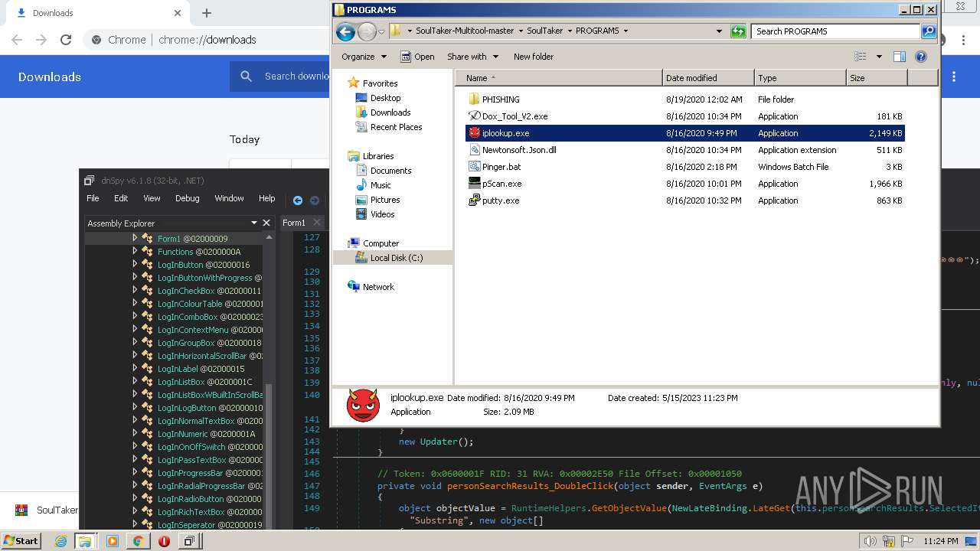Open address bar history dropdown
The width and height of the screenshot is (980, 551).
(x=719, y=31)
